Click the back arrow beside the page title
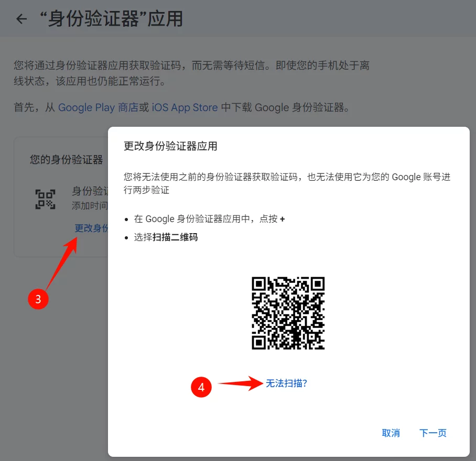 [x=21, y=19]
